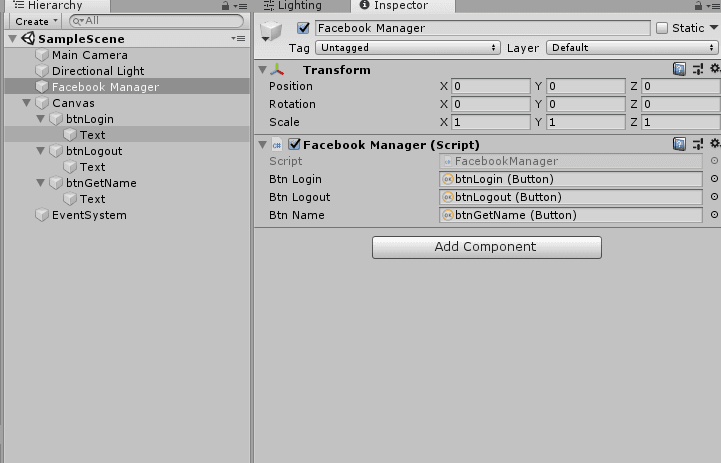
Task: Click the GameObject cube icon in Inspector
Action: tap(271, 30)
